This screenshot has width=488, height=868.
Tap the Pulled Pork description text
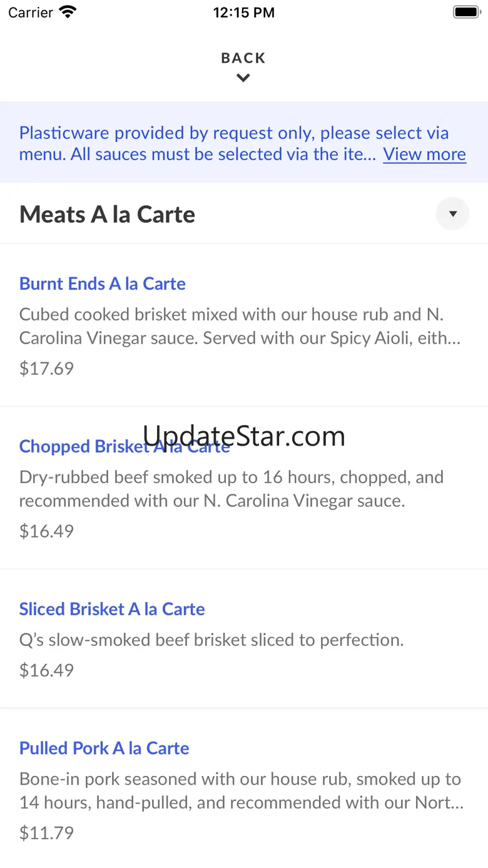pyautogui.click(x=241, y=790)
